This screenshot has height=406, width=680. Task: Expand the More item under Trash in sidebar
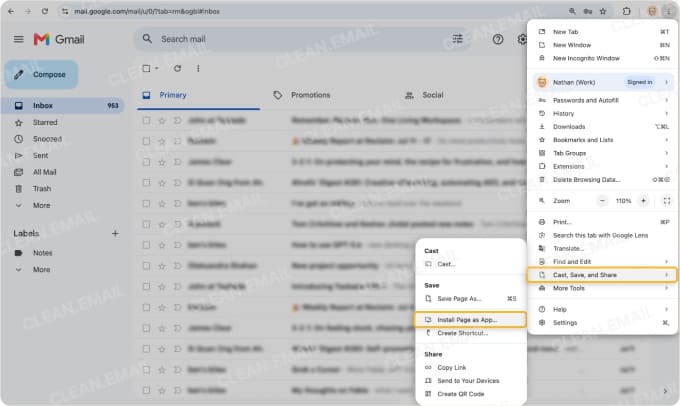[x=42, y=205]
